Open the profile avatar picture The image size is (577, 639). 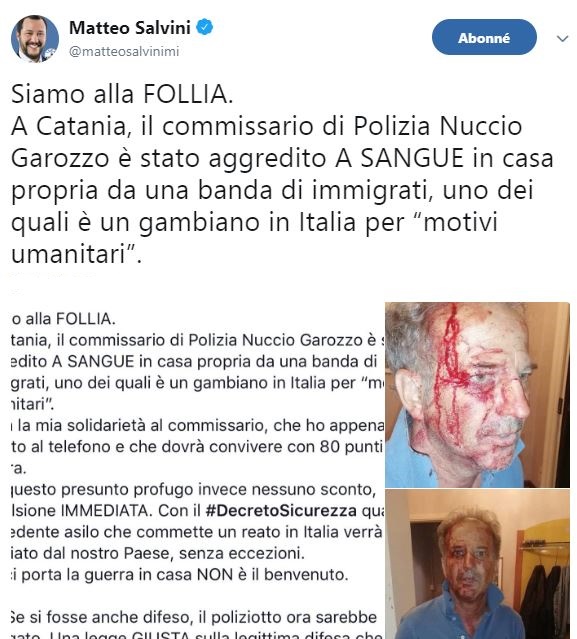[35, 39]
